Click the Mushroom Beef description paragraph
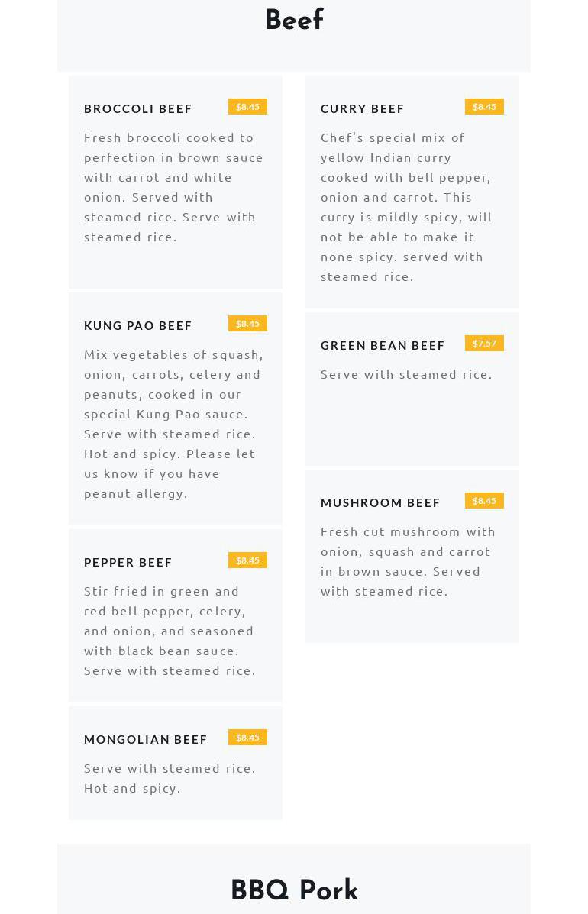 tap(408, 561)
